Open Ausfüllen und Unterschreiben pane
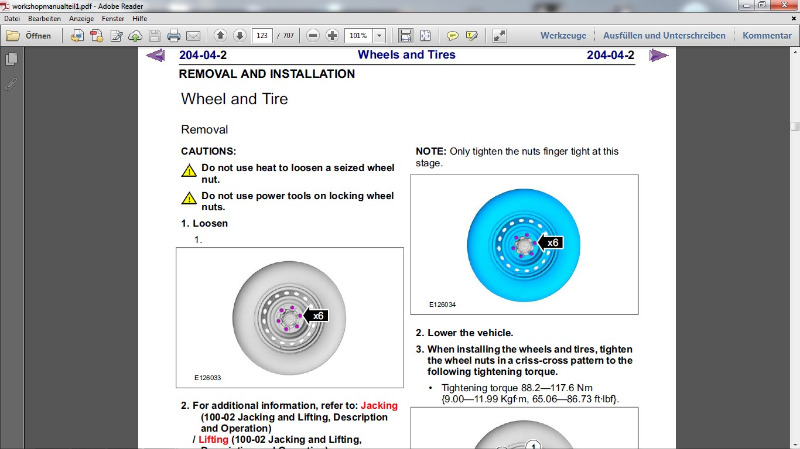The image size is (800, 449). pyautogui.click(x=664, y=36)
